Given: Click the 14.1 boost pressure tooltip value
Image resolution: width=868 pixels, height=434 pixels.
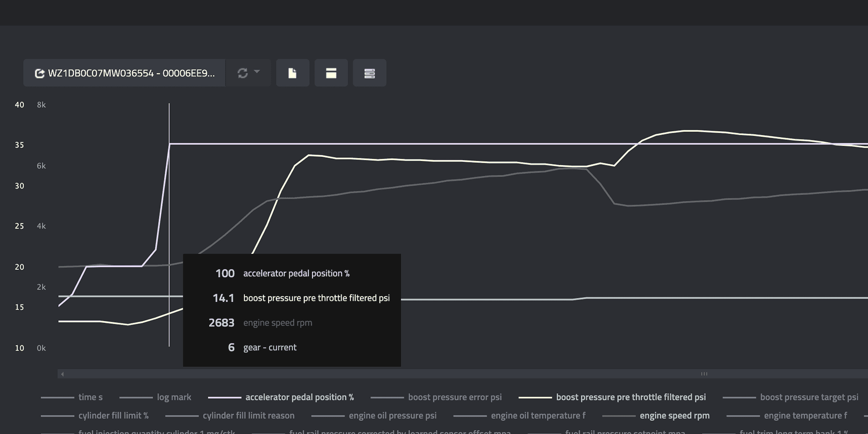Looking at the screenshot, I should [x=223, y=298].
